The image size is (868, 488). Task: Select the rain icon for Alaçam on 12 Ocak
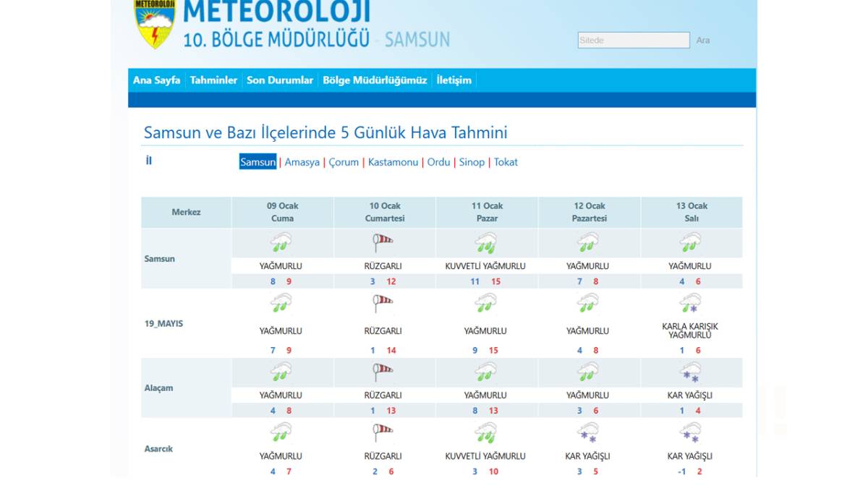(590, 372)
